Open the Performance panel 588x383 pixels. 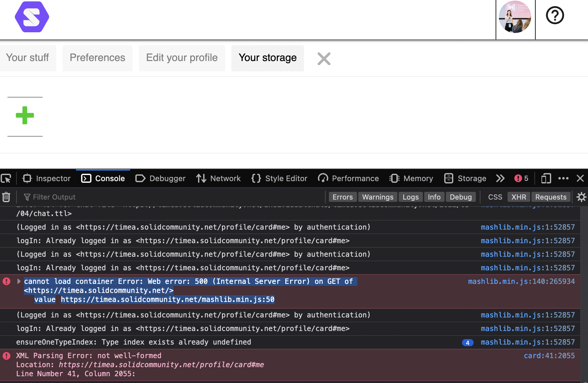pos(348,178)
